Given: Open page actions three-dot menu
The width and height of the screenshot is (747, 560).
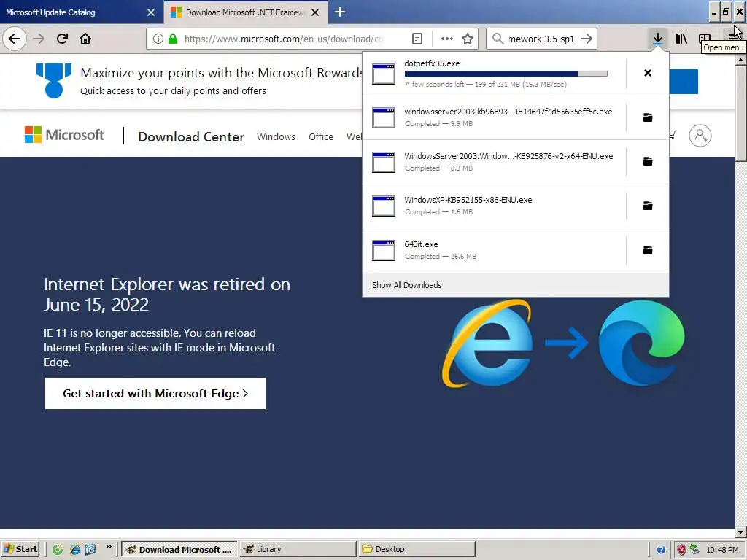Looking at the screenshot, I should [x=447, y=39].
